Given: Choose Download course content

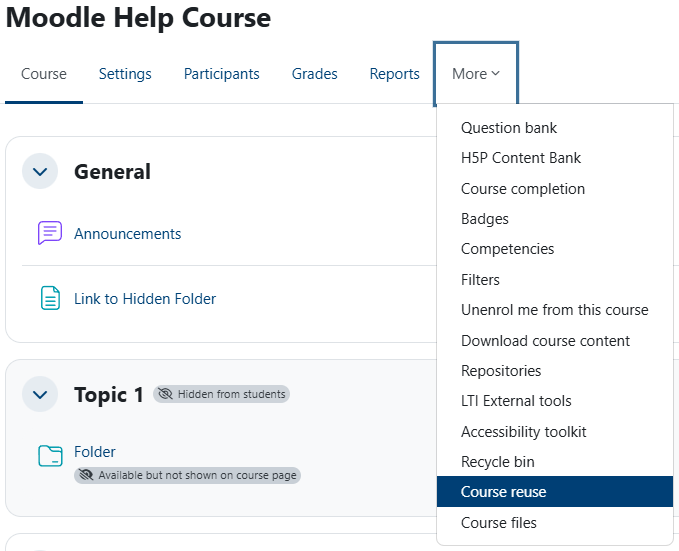Looking at the screenshot, I should tap(555, 341).
